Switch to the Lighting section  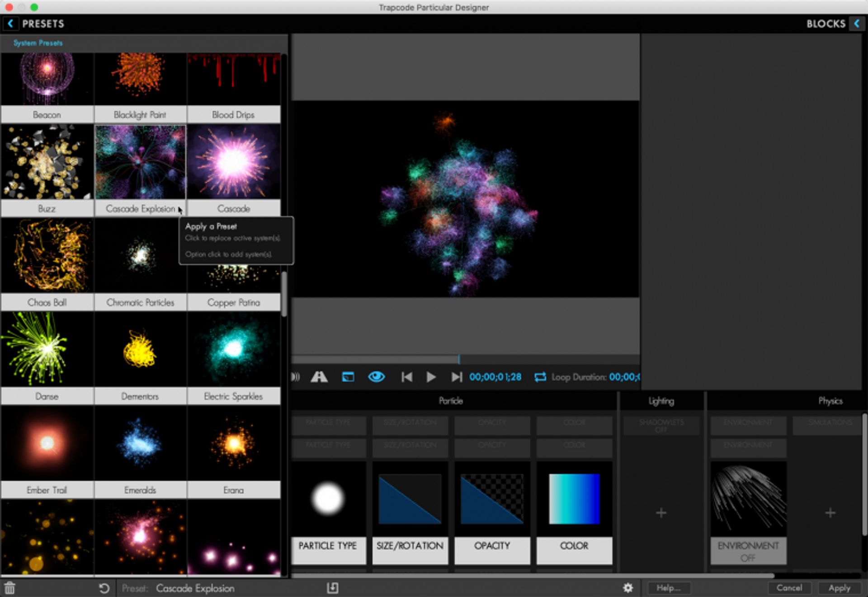click(x=661, y=401)
